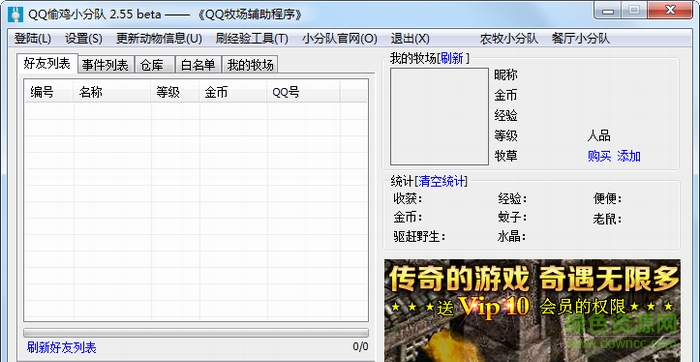
Task: Open the 餐厅小分队 menu item
Action: 580,39
